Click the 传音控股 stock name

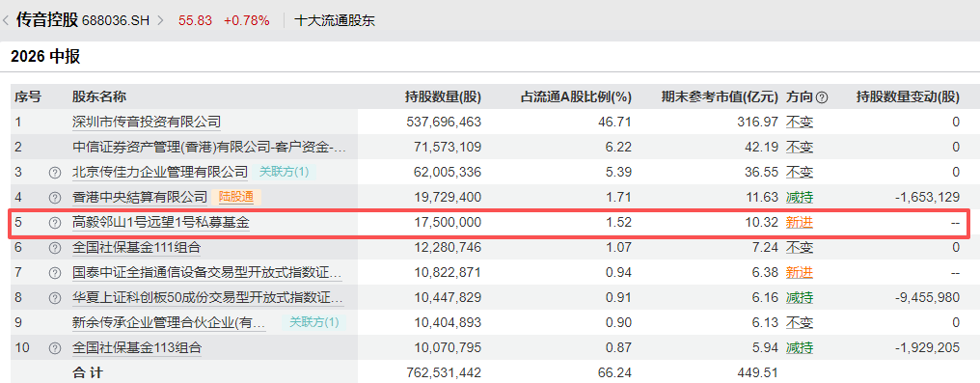coord(47,20)
